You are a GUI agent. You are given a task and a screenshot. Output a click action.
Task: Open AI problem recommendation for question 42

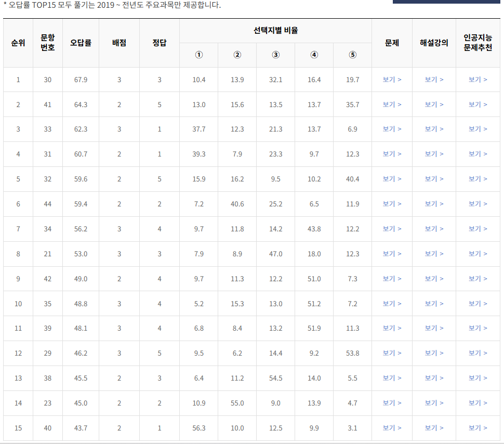pyautogui.click(x=478, y=279)
